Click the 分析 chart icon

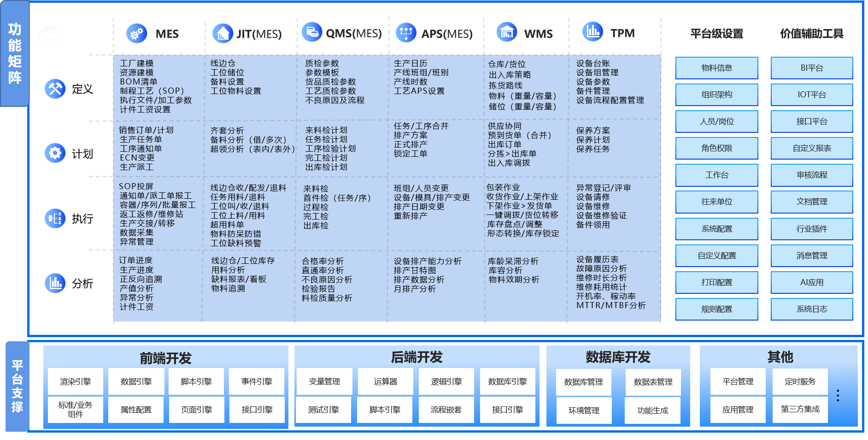tap(55, 283)
